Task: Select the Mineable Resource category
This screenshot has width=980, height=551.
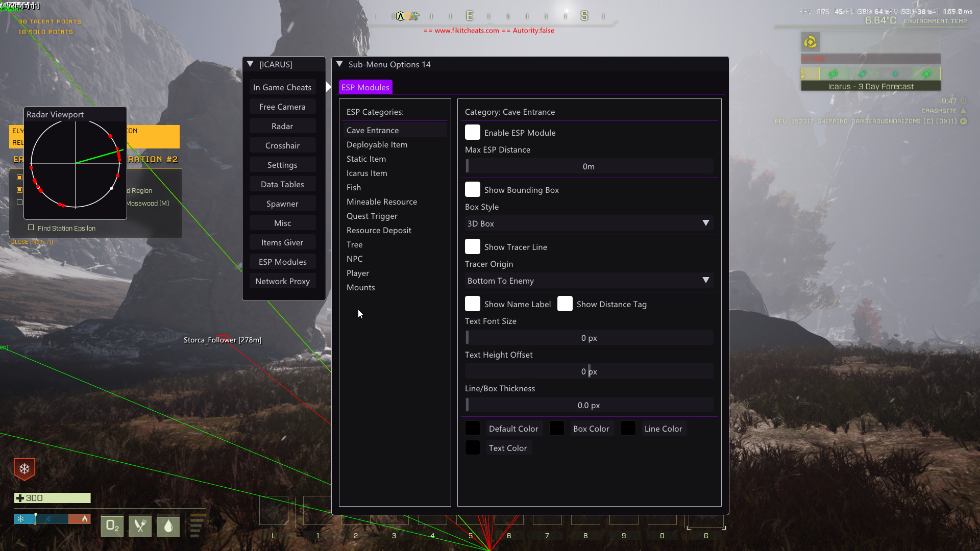Action: coord(395,202)
